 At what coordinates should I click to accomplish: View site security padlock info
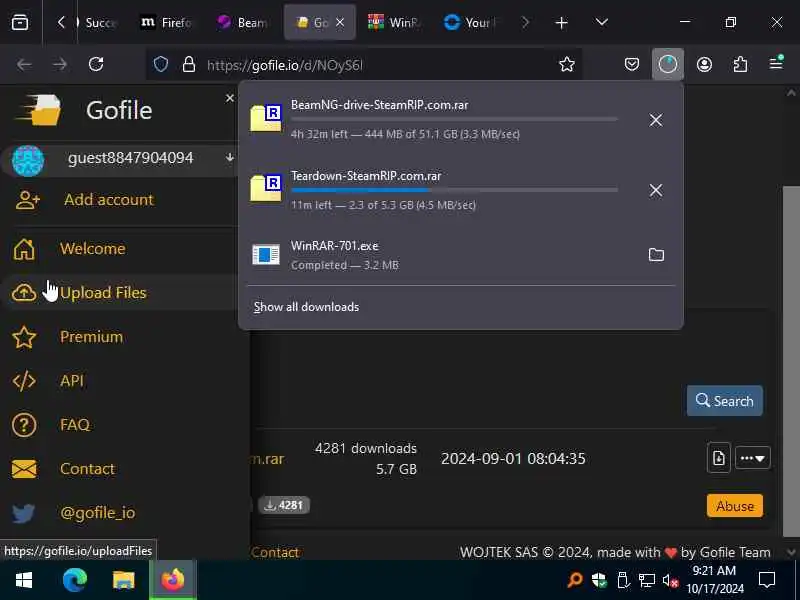pos(189,65)
